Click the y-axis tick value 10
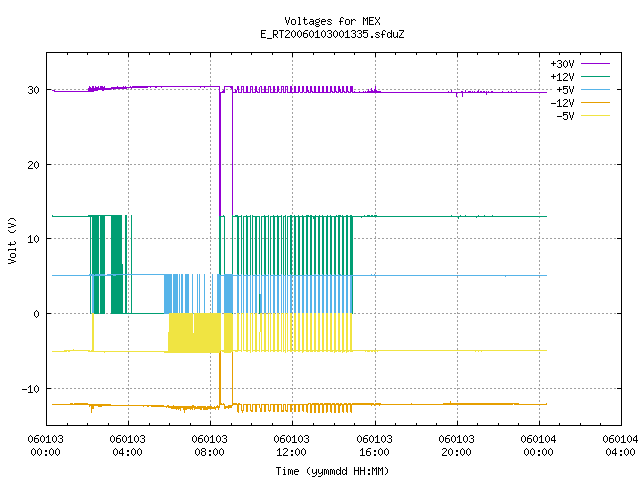This screenshot has height=480, width=640. tap(33, 239)
